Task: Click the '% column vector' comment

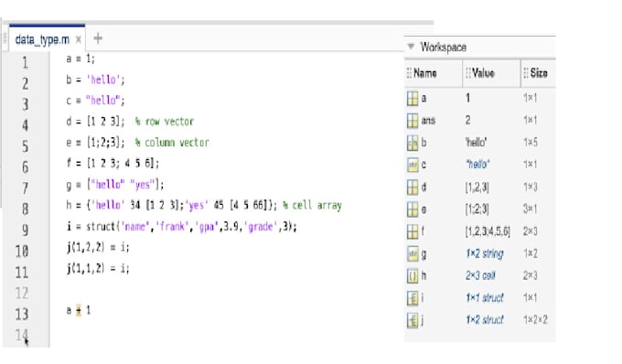Action: click(x=172, y=143)
